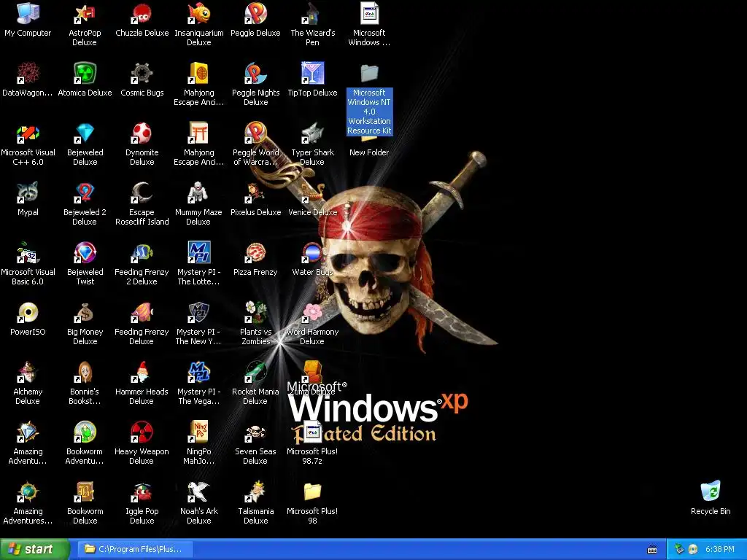This screenshot has width=747, height=560.
Task: Open the Microsoft Plus! 98 folder
Action: click(312, 492)
